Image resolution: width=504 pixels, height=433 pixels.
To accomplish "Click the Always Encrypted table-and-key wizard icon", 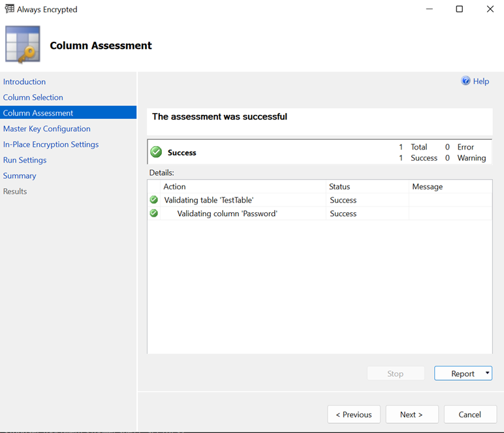I will (x=23, y=45).
